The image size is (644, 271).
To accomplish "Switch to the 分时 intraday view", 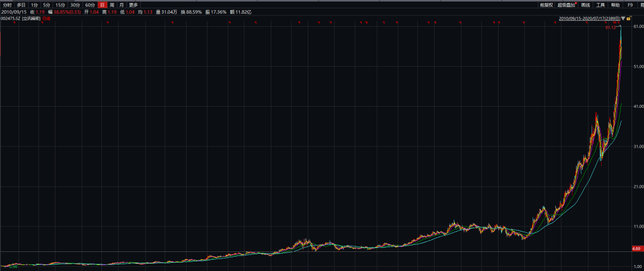I will [7, 5].
